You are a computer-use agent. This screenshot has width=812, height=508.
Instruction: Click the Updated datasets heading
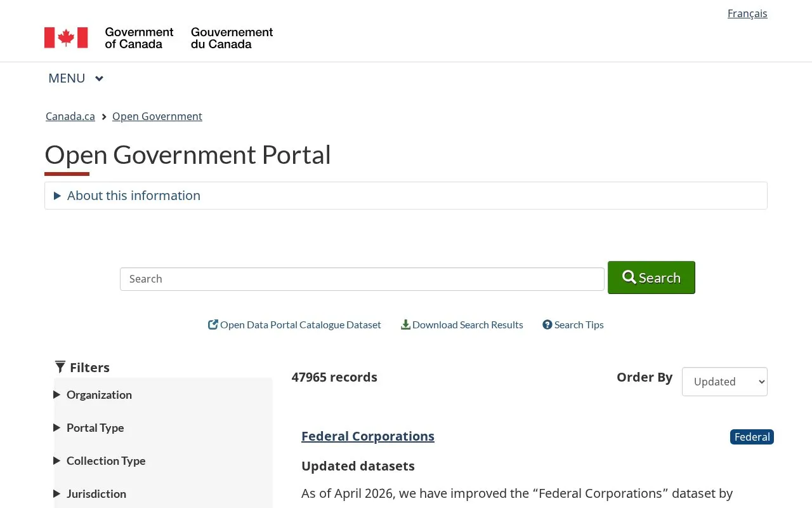click(358, 466)
